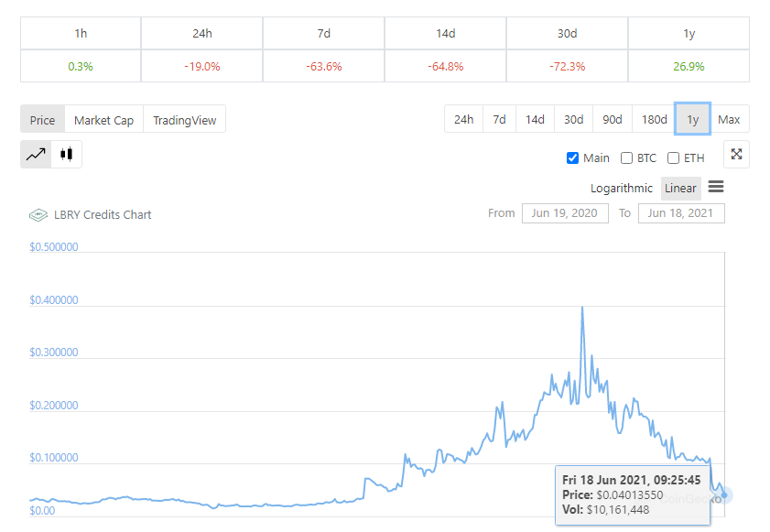Click the highlighted last data point

coord(724,495)
